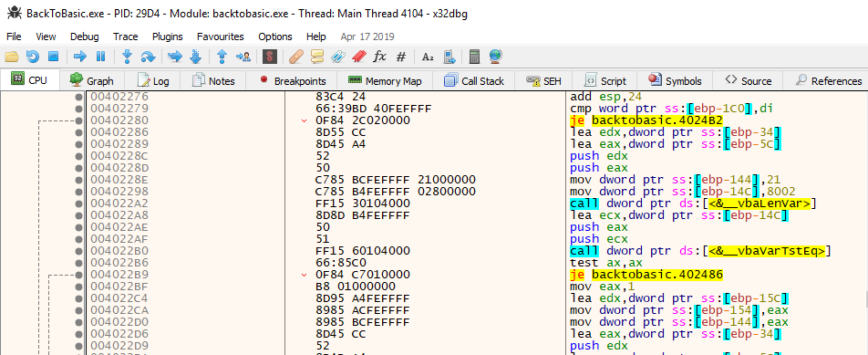This screenshot has width=868, height=355.
Task: Click the Execute Till Return icon
Action: (222, 57)
